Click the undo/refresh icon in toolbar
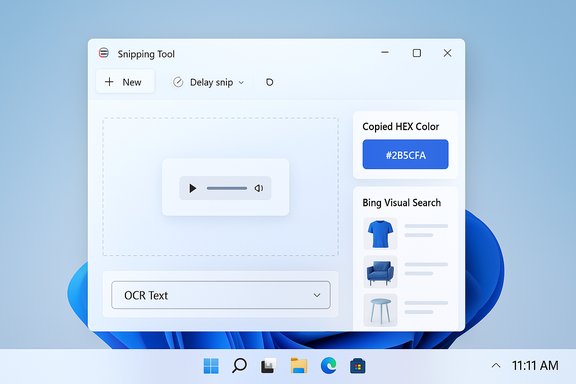 (269, 82)
